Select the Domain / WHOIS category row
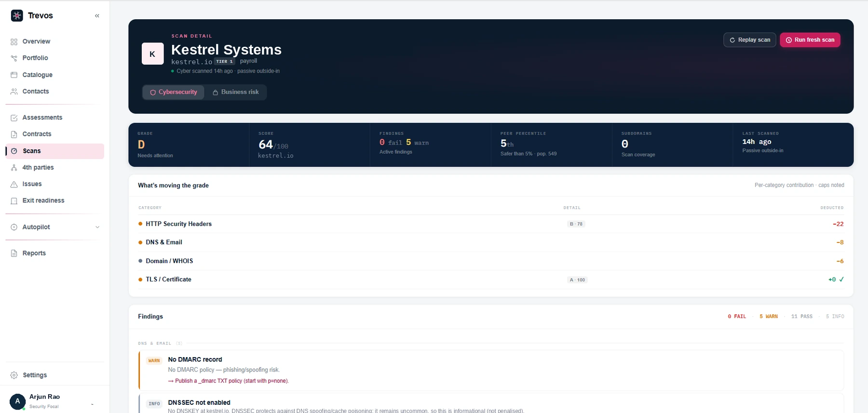Screen dimensions: 868x413 pos(491,261)
